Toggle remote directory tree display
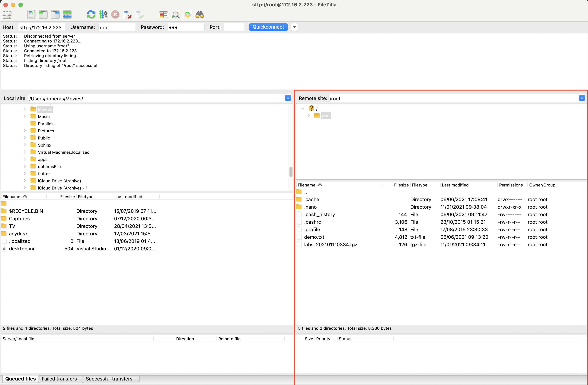Screen dimensions: 588x385 (55, 15)
